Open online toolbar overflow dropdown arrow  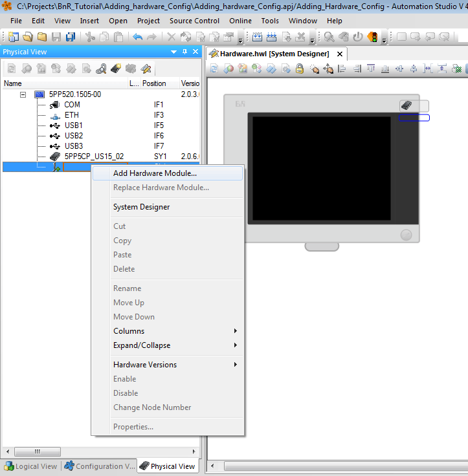click(384, 40)
